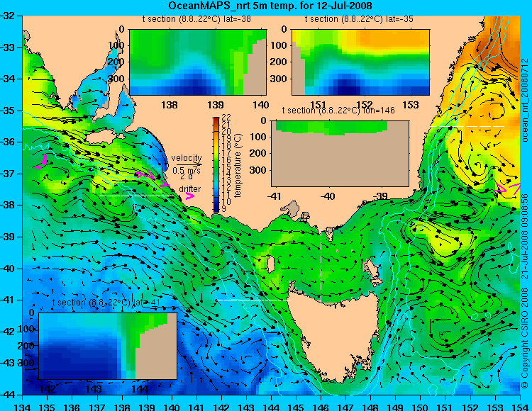Image resolution: width=532 pixels, height=411 pixels.
Task: Click the "t section (8.8..22°C) lat=-41" caption
Action: point(106,303)
